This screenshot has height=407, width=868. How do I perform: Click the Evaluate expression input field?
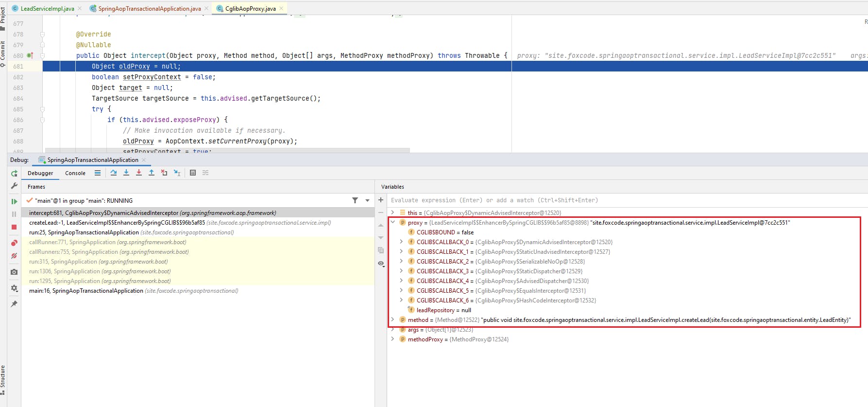click(627, 200)
